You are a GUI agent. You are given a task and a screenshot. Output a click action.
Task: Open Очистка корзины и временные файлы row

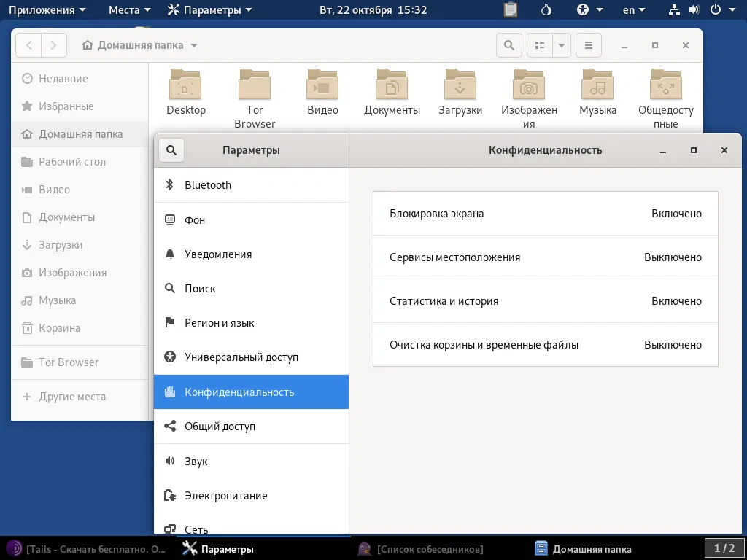click(545, 345)
